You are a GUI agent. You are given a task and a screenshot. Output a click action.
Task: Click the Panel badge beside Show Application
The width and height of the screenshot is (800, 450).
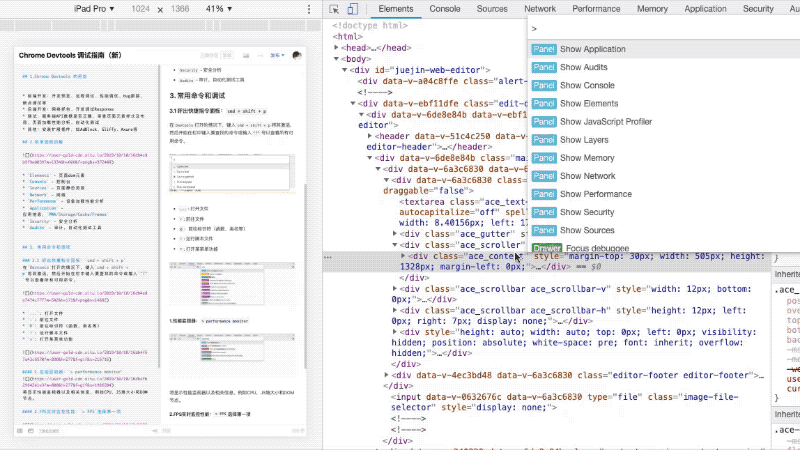point(543,49)
